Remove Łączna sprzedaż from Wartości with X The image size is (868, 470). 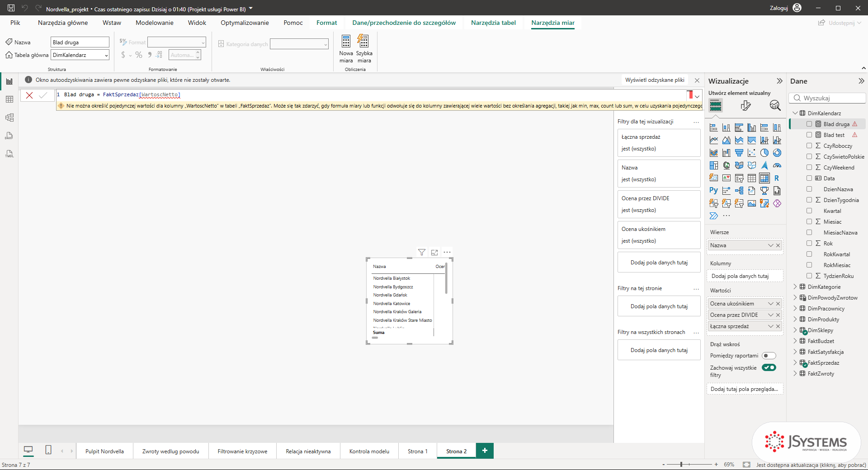click(x=778, y=326)
